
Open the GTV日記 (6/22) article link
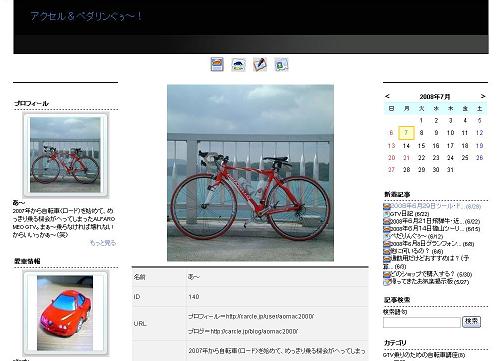(410, 214)
